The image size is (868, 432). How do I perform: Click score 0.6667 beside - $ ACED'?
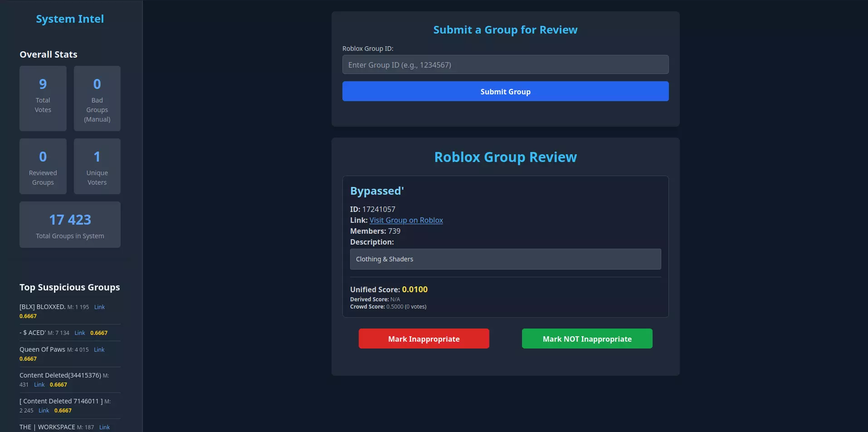point(99,333)
